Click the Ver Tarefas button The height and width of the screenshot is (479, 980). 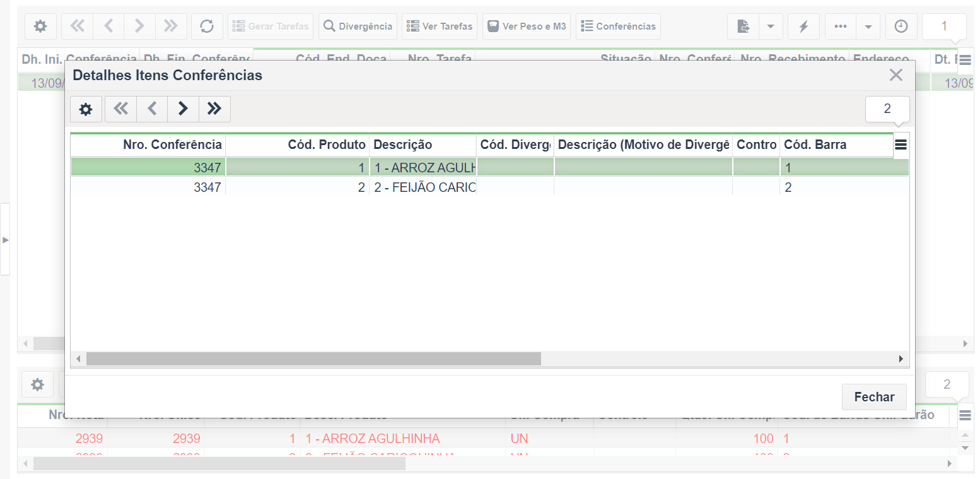(440, 27)
